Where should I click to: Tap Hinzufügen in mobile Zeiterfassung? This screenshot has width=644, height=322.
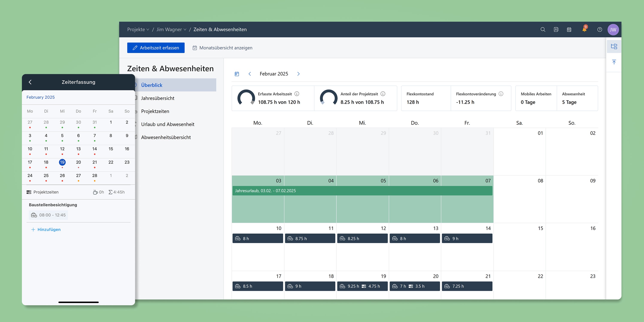click(46, 229)
